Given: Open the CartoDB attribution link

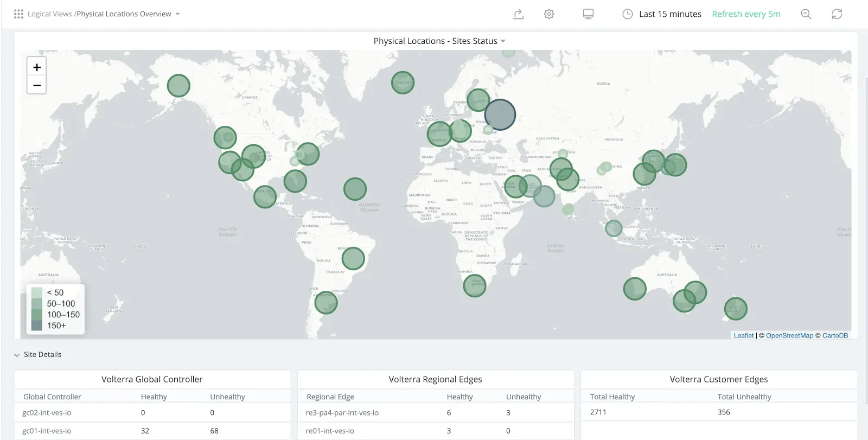Looking at the screenshot, I should 835,336.
